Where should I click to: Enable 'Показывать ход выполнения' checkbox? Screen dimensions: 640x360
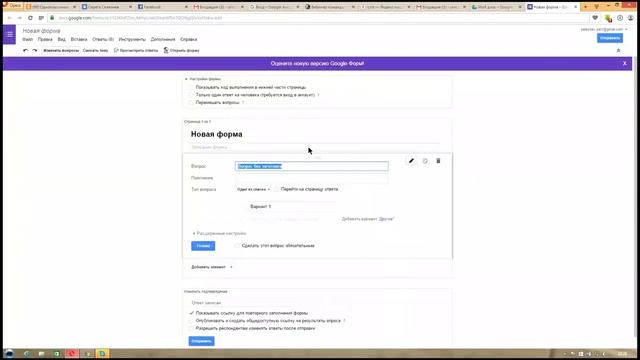(x=191, y=87)
